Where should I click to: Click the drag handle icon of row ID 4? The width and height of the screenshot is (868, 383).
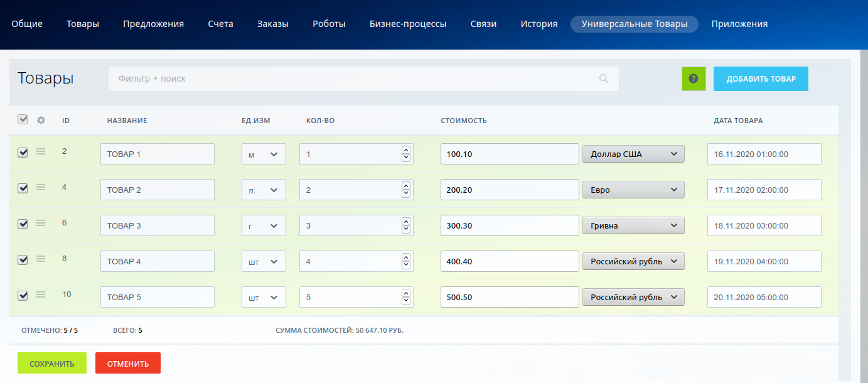pos(41,187)
